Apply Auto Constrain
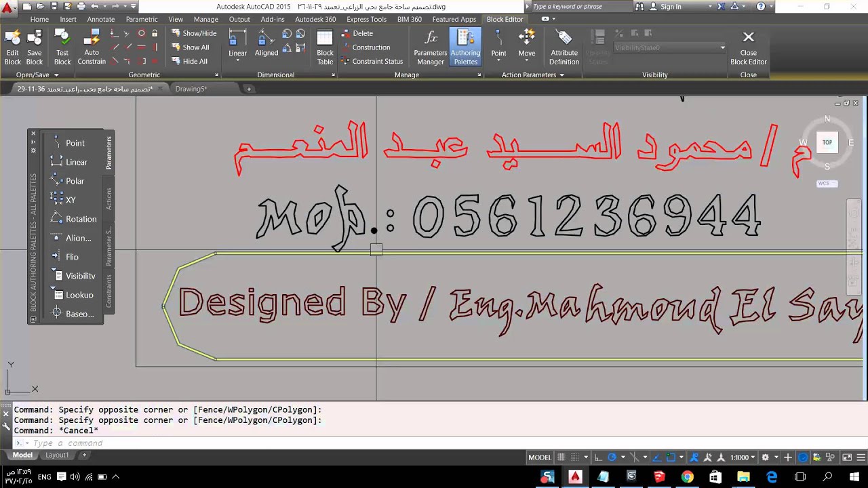The image size is (868, 488). 92,47
